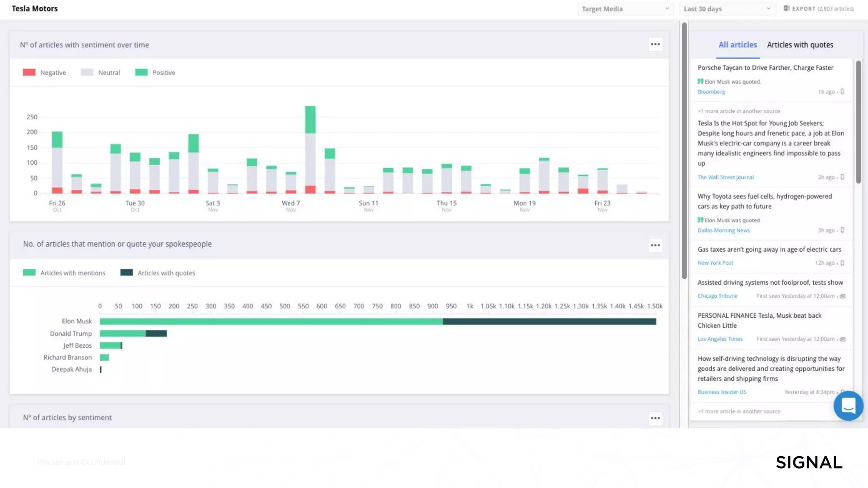The height and width of the screenshot is (488, 868).
Task: Switch to Articles with quotes tab
Action: point(800,45)
